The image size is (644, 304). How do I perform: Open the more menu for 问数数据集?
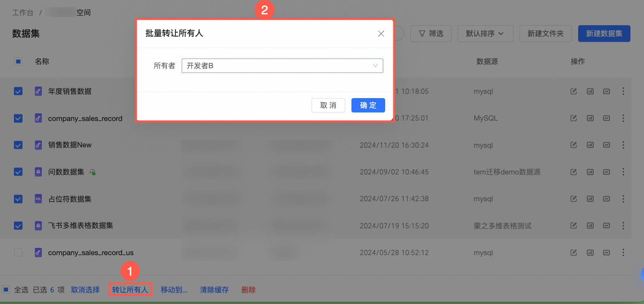(623, 172)
